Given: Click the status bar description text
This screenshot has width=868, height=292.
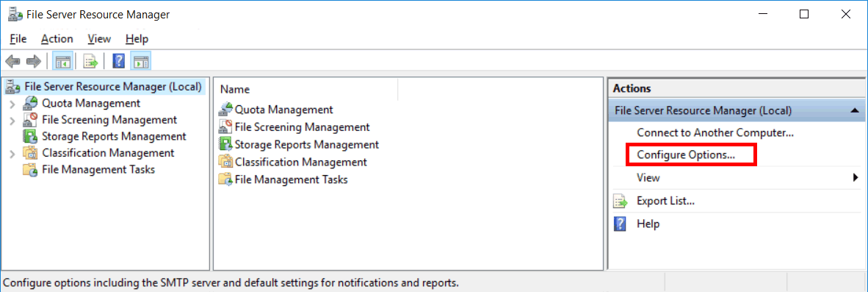Looking at the screenshot, I should tap(231, 283).
